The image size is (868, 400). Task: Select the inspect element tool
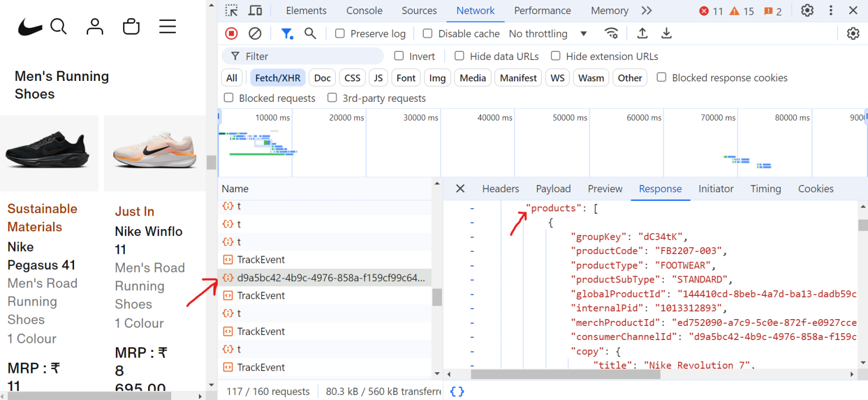(231, 10)
